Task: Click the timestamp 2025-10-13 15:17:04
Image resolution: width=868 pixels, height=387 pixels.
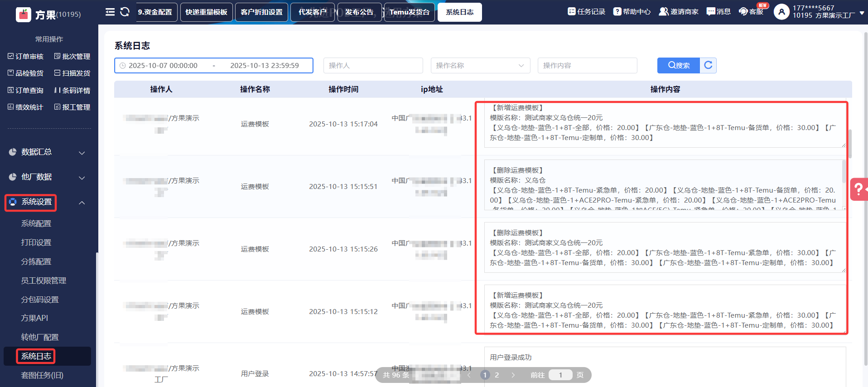Action: coord(343,124)
